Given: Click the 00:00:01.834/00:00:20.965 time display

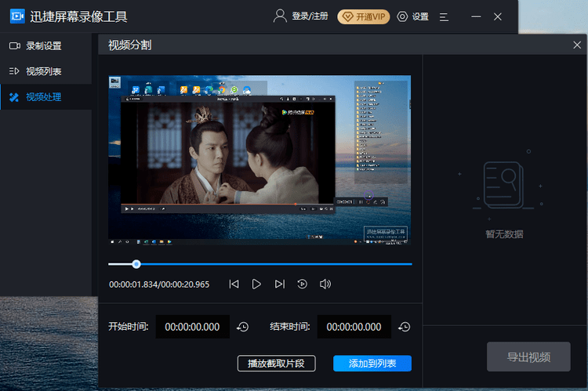Looking at the screenshot, I should pos(159,284).
